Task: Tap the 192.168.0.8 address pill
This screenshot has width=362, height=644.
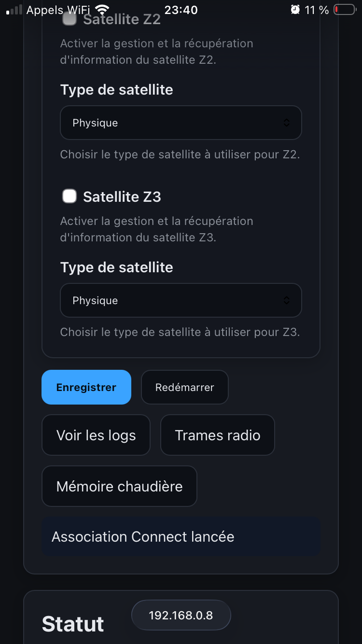Action: pos(181,615)
